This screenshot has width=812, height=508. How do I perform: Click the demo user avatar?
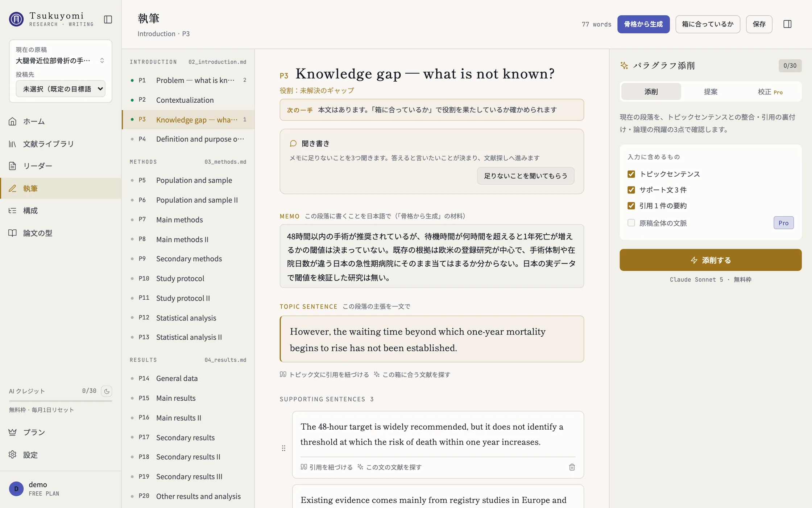[16, 489]
